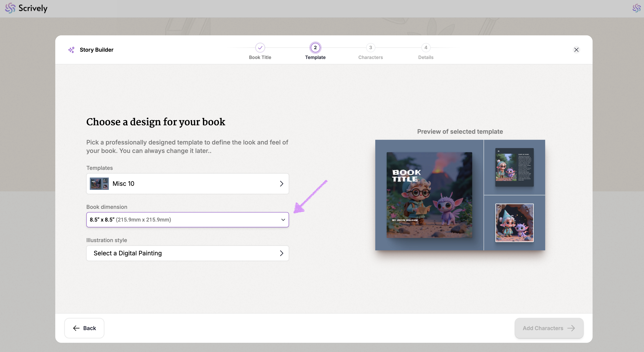Click the Scrively swirl icon at top right
The width and height of the screenshot is (644, 352).
(636, 8)
